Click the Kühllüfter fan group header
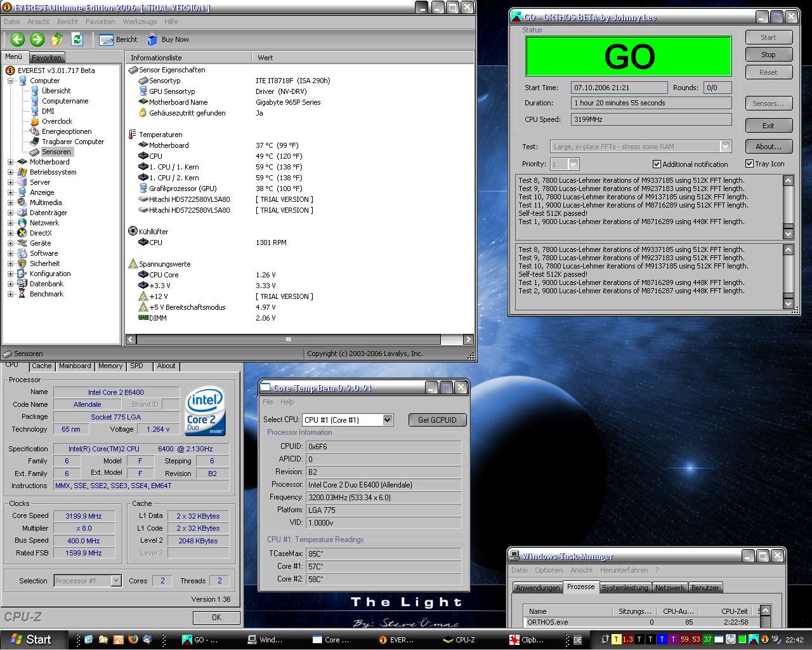812x650 pixels. point(148,232)
